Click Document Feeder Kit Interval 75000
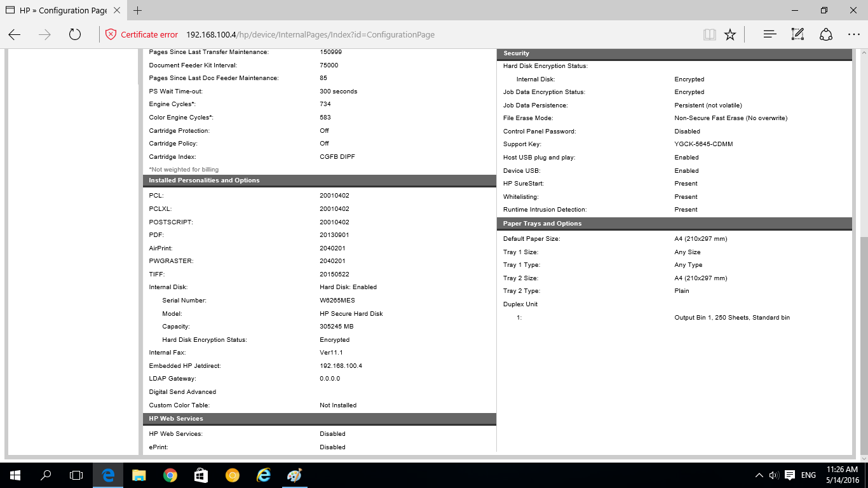This screenshot has height=488, width=868. pos(329,65)
